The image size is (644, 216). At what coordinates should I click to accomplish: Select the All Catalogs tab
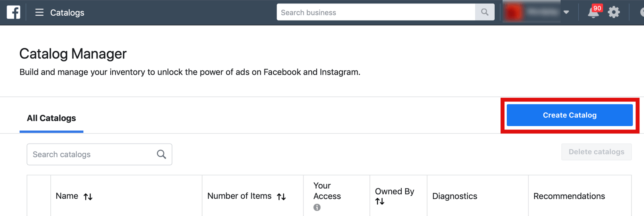pyautogui.click(x=52, y=118)
